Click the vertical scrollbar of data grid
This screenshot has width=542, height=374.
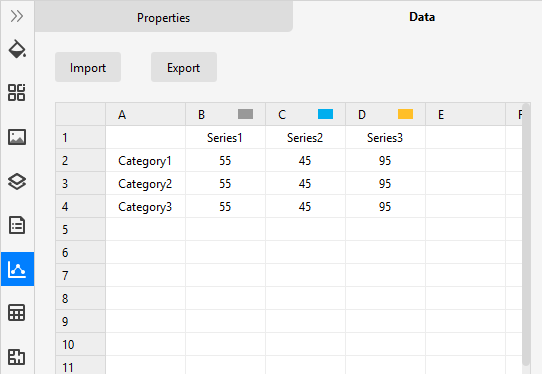point(526,234)
